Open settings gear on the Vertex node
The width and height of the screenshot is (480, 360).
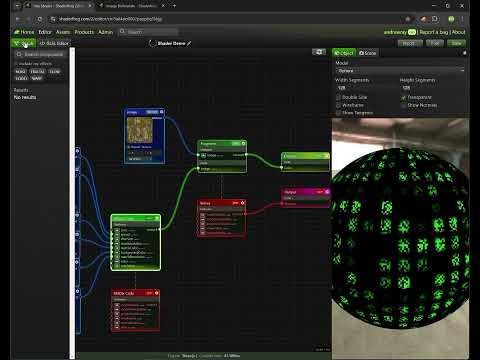242,203
